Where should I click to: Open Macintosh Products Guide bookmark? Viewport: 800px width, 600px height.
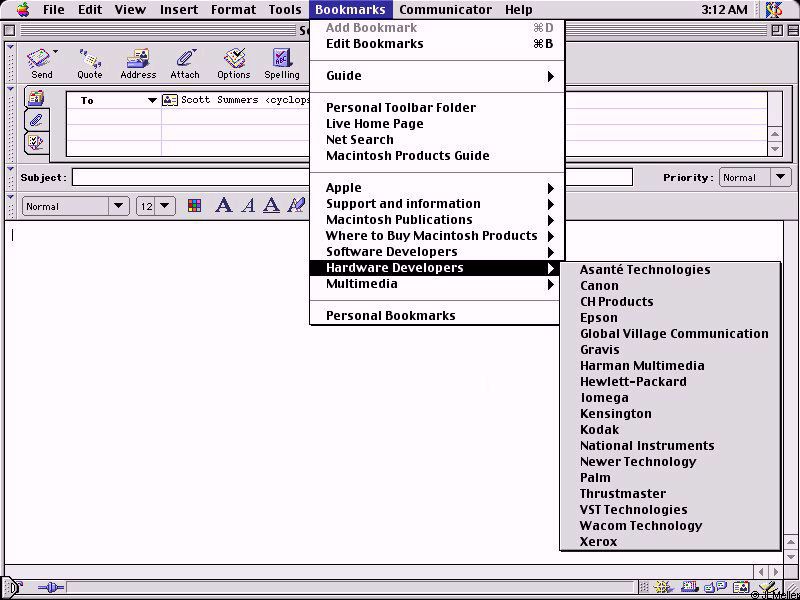click(437, 156)
